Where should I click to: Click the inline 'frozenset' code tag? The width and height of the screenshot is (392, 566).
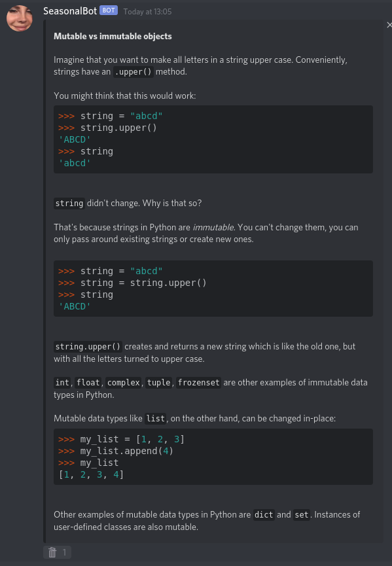point(198,383)
